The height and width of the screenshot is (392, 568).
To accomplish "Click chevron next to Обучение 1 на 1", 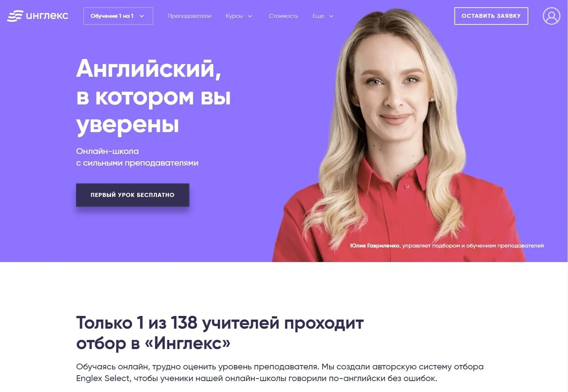I will [142, 16].
